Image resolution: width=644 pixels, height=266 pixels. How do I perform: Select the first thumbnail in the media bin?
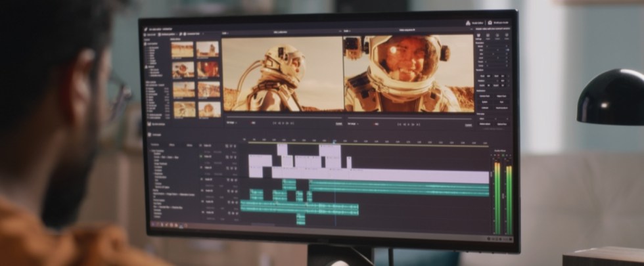click(183, 49)
